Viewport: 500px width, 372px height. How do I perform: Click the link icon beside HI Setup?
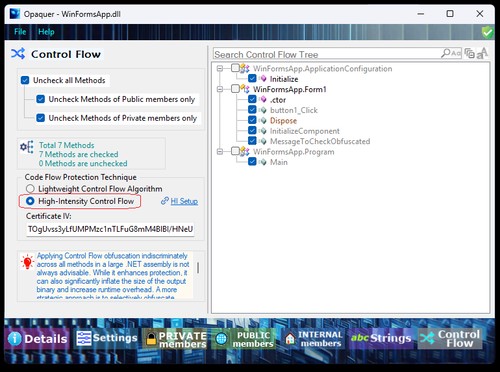[x=165, y=201]
